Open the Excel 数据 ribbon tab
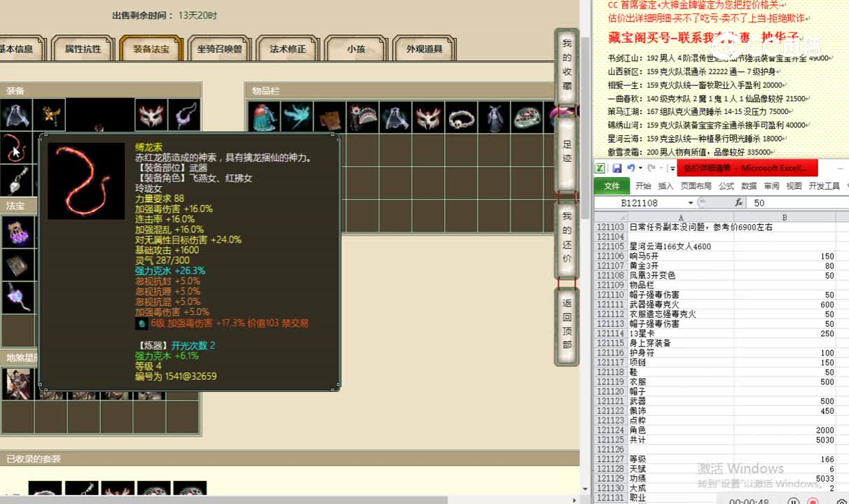Screen dimensions: 849x504 [749, 186]
